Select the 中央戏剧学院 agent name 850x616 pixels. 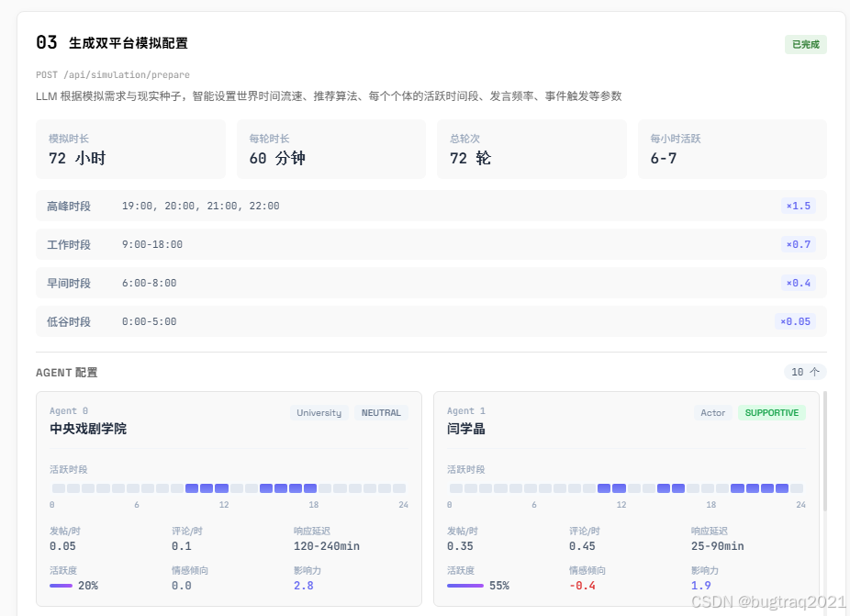coord(88,429)
